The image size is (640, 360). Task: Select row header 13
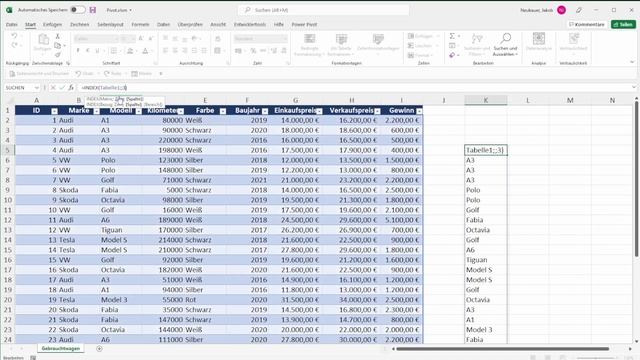click(7, 230)
